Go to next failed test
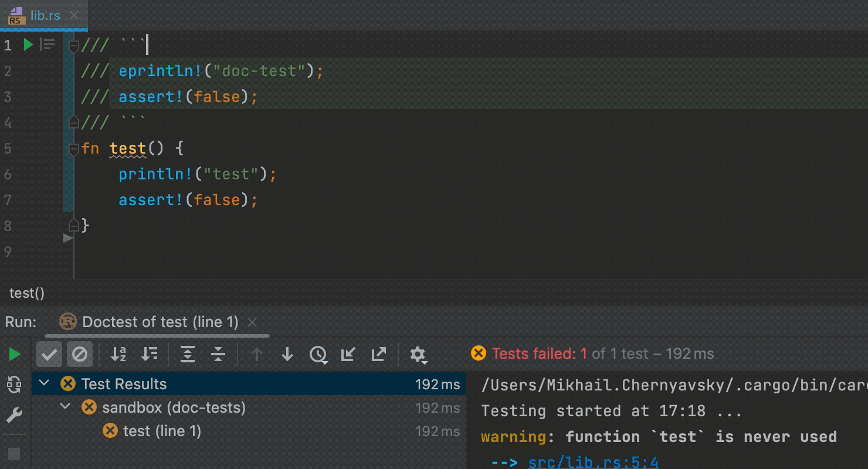Viewport: 868px width, 469px height. (287, 354)
